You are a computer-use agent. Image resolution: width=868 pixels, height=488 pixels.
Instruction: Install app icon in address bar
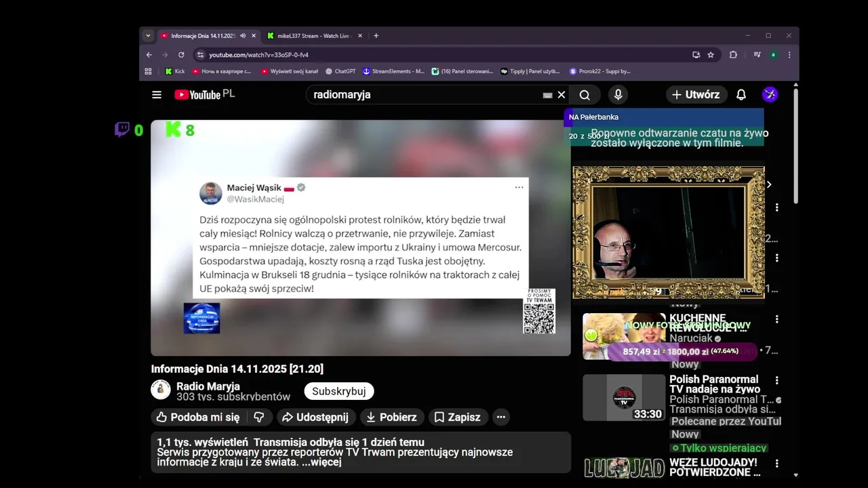pyautogui.click(x=696, y=55)
